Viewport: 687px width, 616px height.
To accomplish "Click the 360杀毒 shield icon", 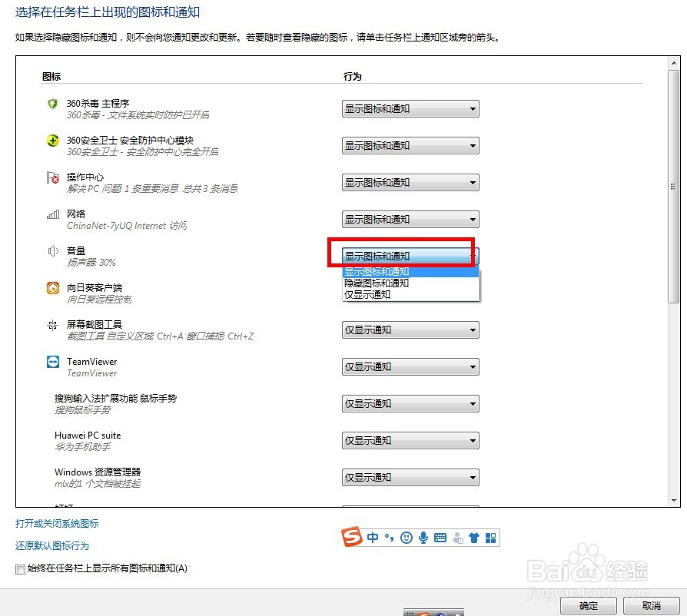I will (52, 104).
